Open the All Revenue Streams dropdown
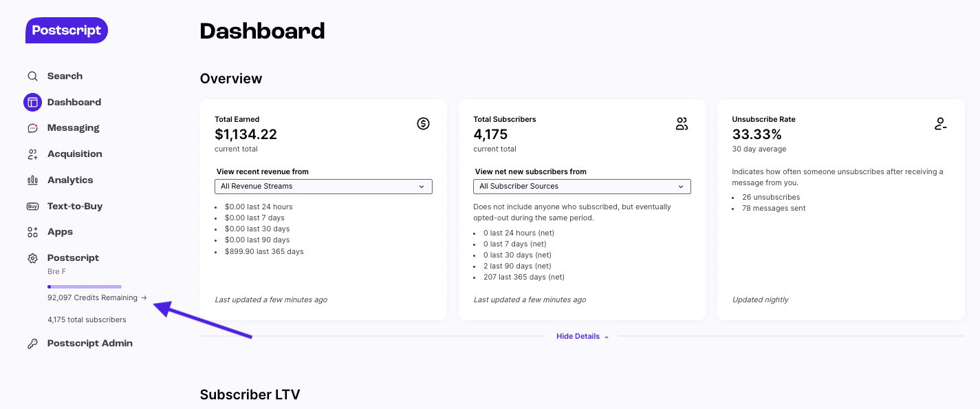The height and width of the screenshot is (409, 980). (323, 187)
